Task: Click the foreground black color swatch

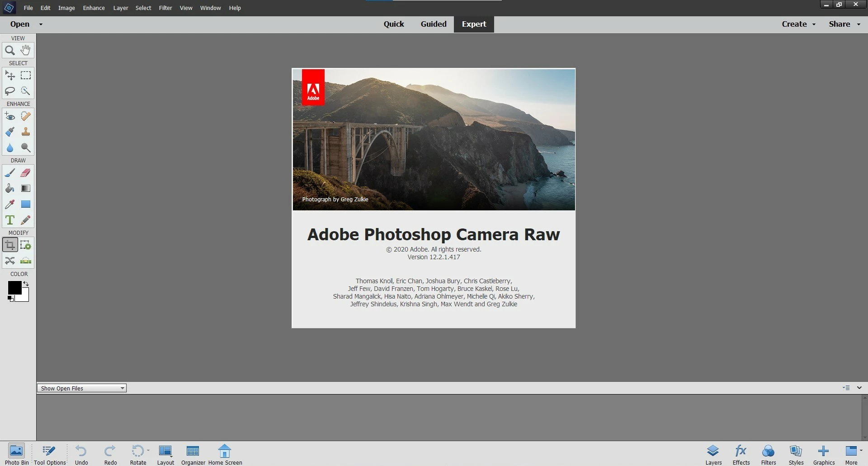Action: (14, 287)
